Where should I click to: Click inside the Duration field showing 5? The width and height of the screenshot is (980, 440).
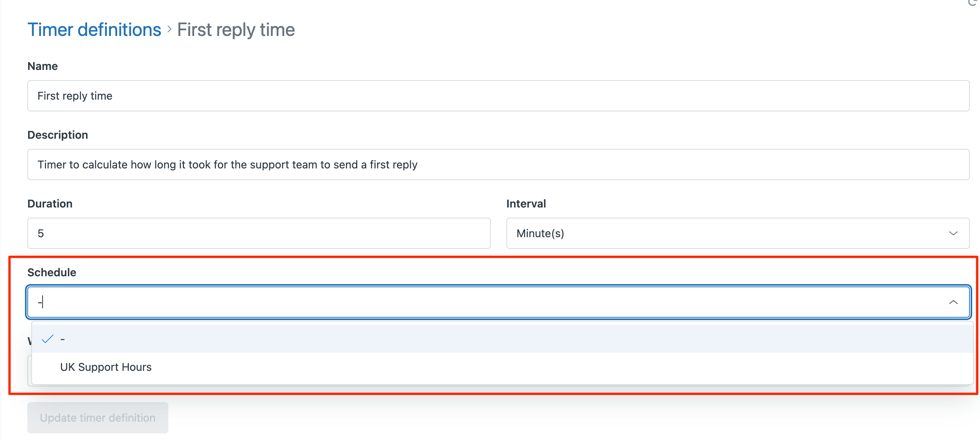tap(259, 233)
